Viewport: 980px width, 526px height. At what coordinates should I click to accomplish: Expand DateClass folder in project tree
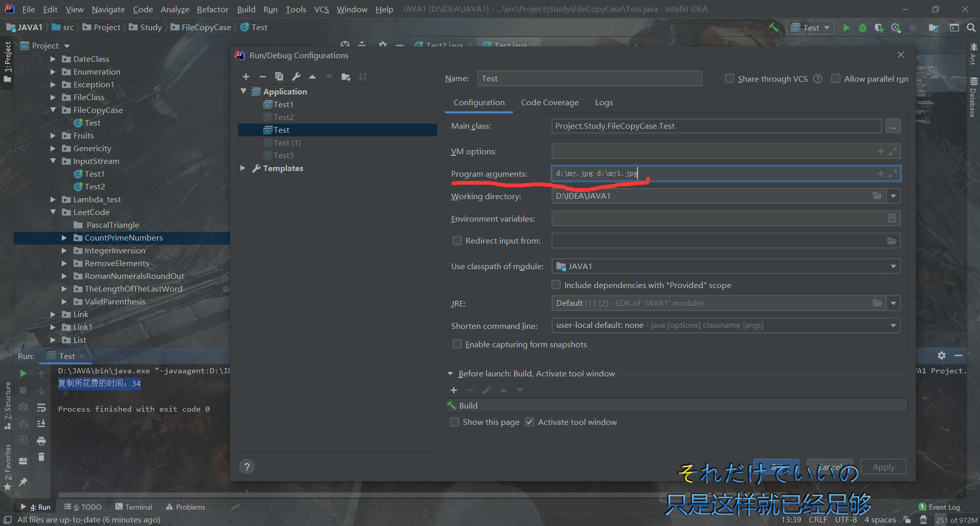pos(53,59)
